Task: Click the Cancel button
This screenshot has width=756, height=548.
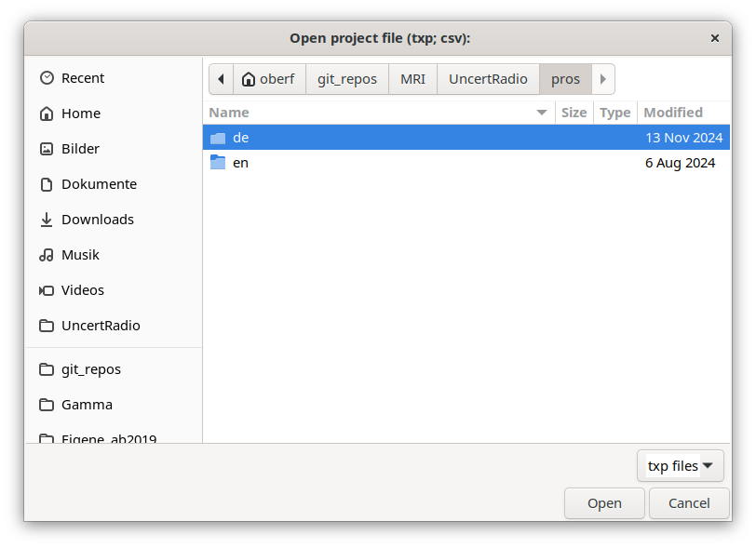Action: point(689,503)
